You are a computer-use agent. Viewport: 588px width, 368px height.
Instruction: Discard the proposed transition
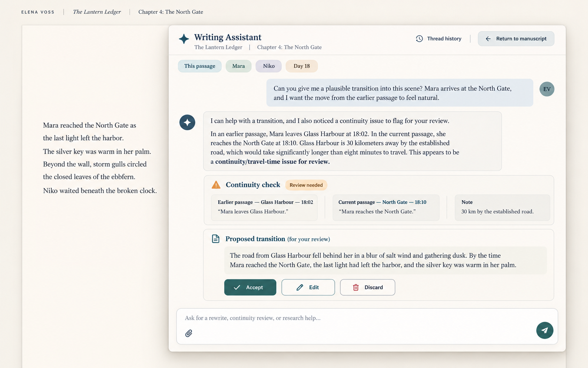tap(367, 287)
